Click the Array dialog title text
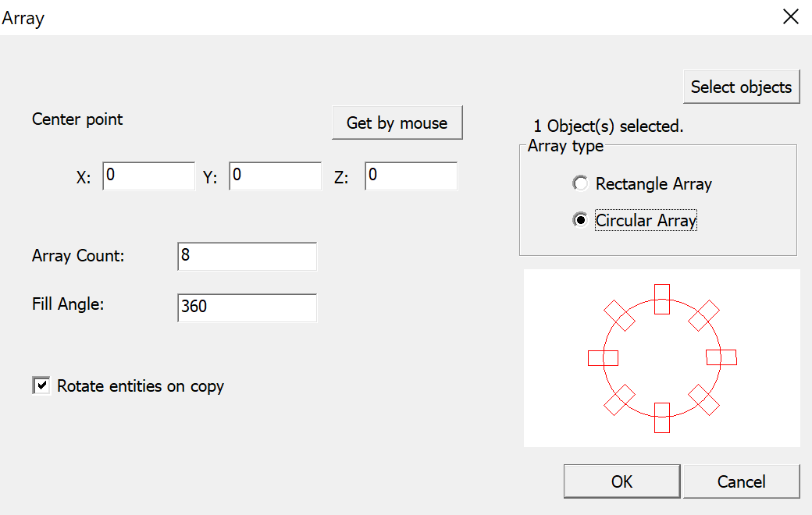This screenshot has height=515, width=812. 23,17
